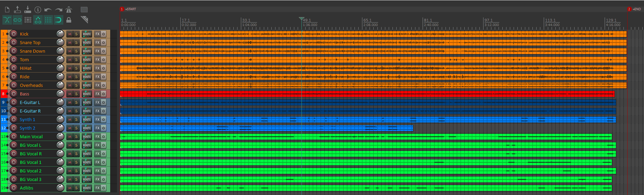Click the ripple editing grid-of-squares icon

(x=28, y=20)
